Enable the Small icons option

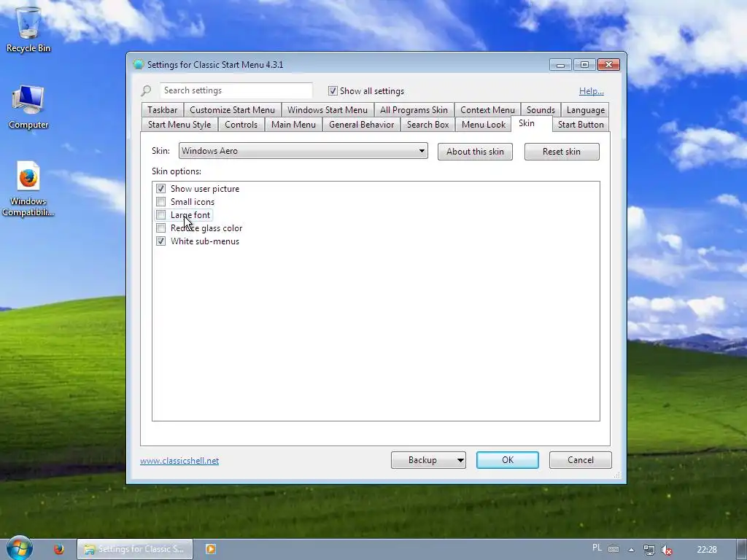pyautogui.click(x=160, y=202)
